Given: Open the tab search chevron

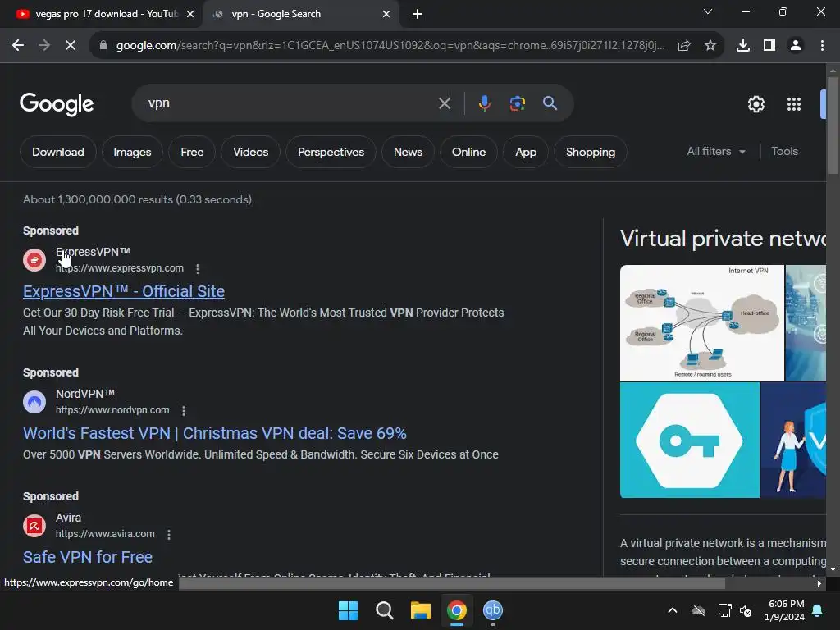Looking at the screenshot, I should pos(708,11).
